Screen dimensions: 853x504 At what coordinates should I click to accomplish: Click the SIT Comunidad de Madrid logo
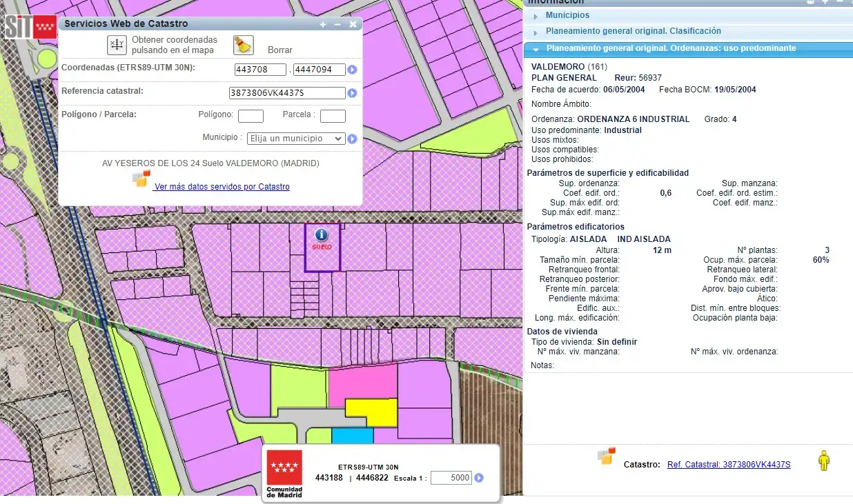pos(30,27)
